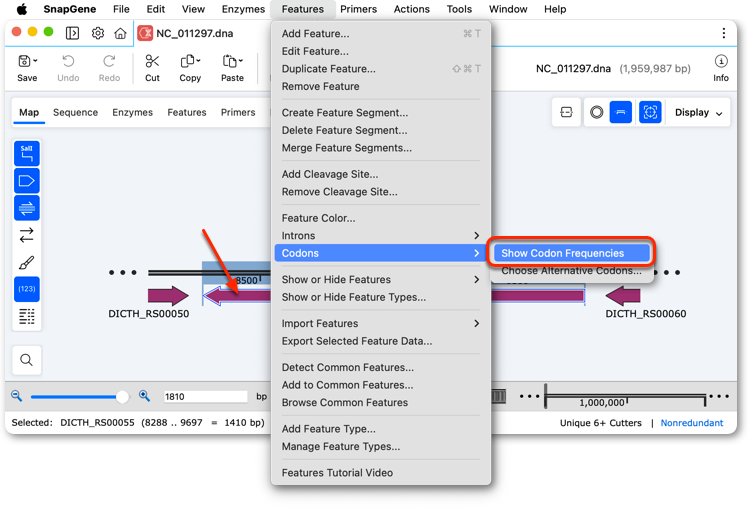Select Duplicate Feature menu item
Image resolution: width=748 pixels, height=518 pixels.
point(380,69)
